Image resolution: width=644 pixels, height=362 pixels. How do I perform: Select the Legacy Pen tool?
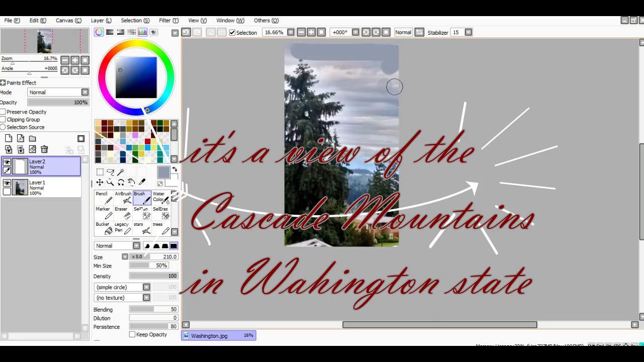coord(123,228)
